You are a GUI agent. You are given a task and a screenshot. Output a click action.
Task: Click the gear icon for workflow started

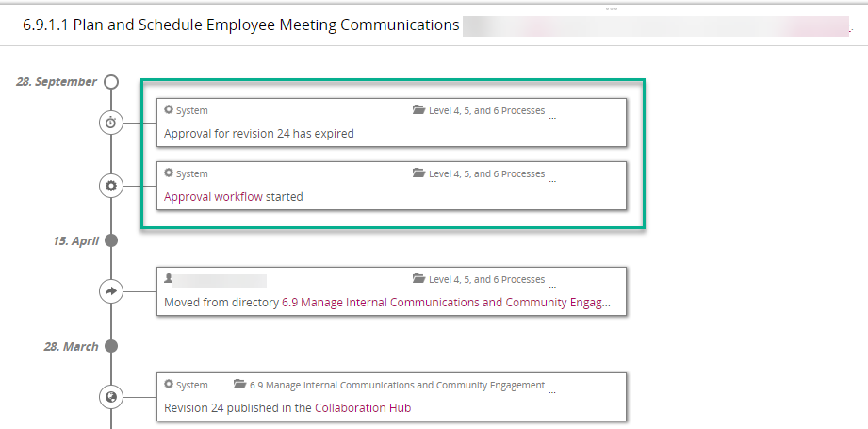click(x=110, y=186)
